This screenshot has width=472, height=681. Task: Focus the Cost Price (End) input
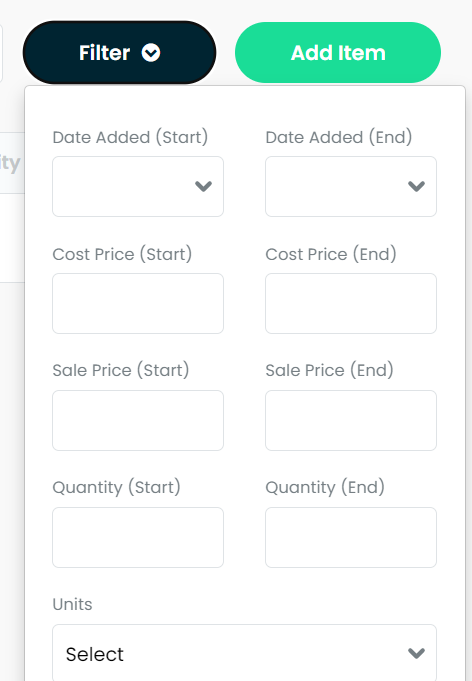[x=351, y=304]
